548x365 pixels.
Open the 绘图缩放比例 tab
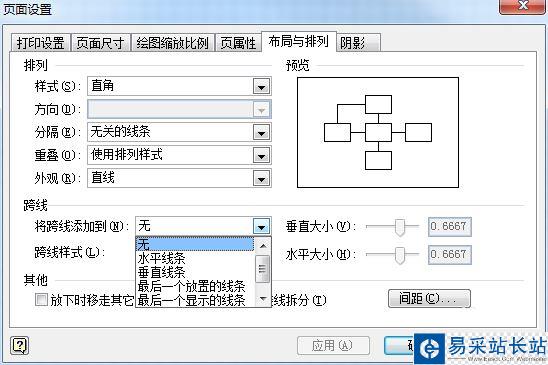pos(173,43)
